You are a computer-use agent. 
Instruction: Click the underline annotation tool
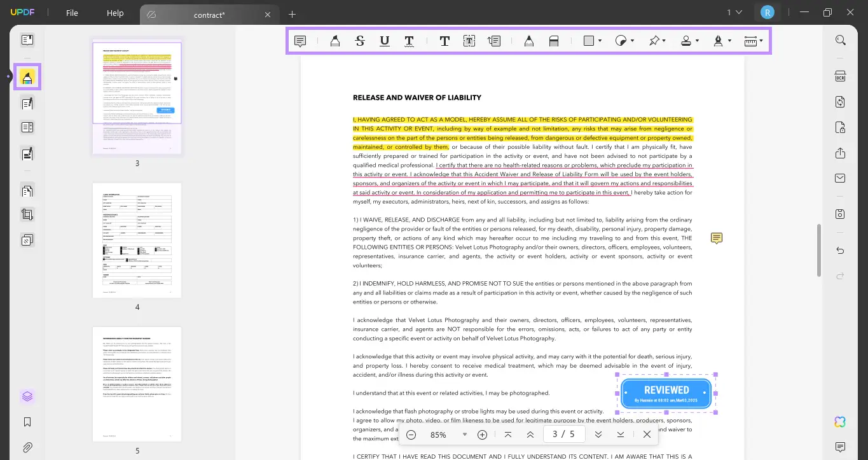(385, 41)
